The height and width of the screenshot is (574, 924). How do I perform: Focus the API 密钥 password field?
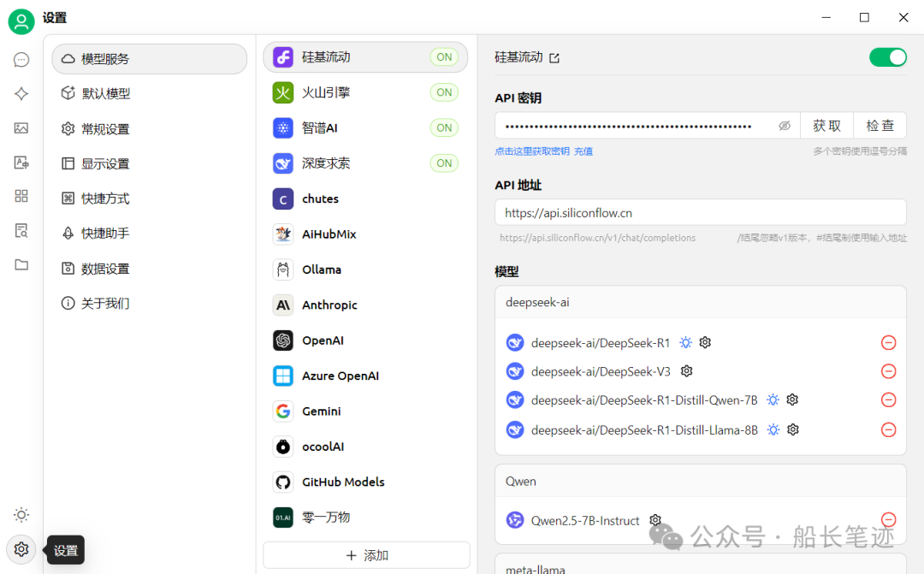(x=647, y=126)
